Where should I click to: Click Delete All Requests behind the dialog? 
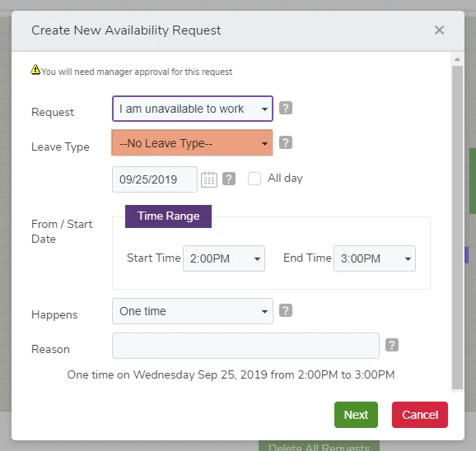319,446
